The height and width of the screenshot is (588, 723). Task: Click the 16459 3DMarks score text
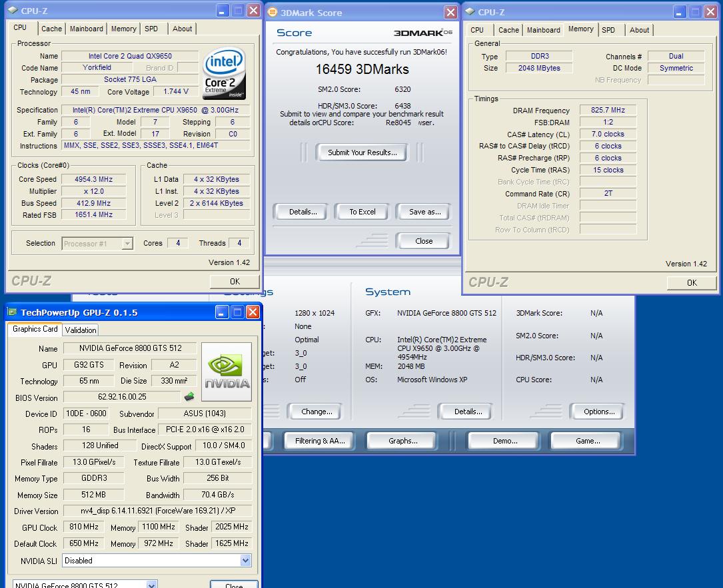pyautogui.click(x=362, y=69)
